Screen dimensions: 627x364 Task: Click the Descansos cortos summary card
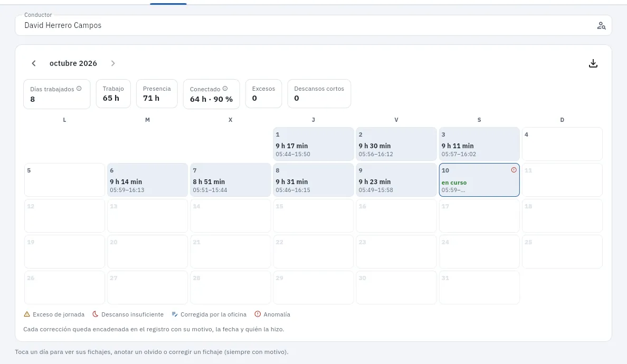coord(319,93)
